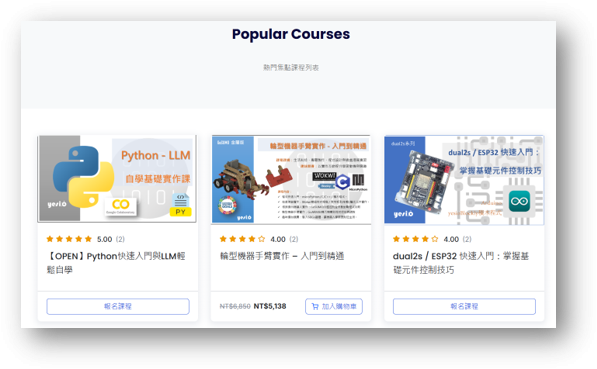Click the discounted price NT$5,138
This screenshot has height=369, width=597.
[270, 306]
